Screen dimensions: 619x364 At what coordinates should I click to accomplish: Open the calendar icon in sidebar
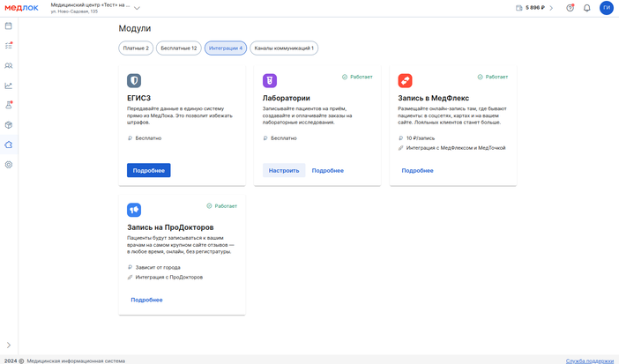click(x=8, y=26)
